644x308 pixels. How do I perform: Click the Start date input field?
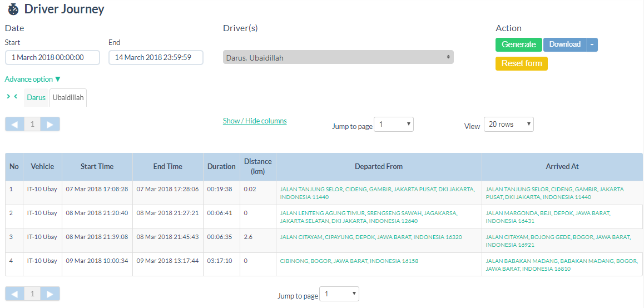point(52,57)
